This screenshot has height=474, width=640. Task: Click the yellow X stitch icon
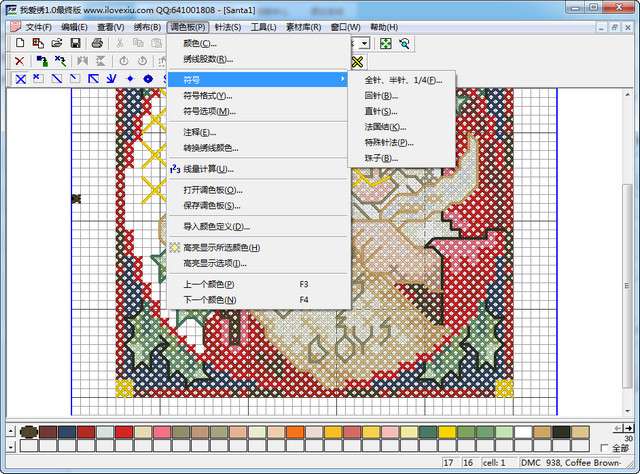[357, 62]
